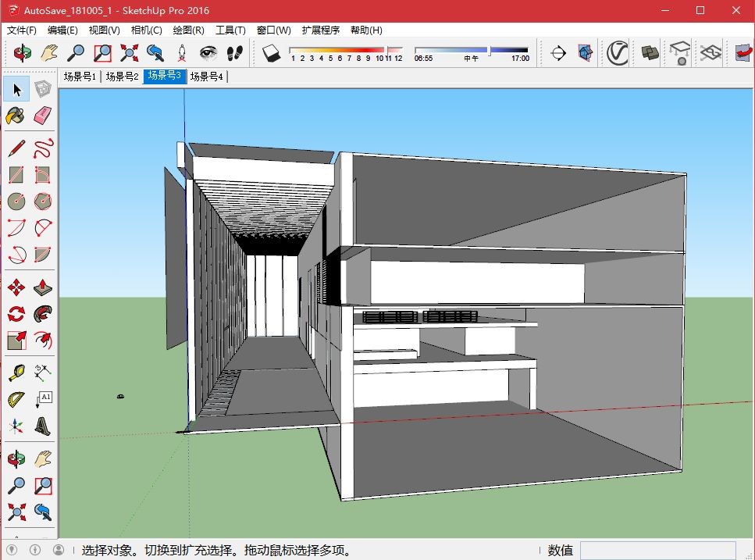
Task: Select the Freehand drawing tool
Action: click(43, 148)
